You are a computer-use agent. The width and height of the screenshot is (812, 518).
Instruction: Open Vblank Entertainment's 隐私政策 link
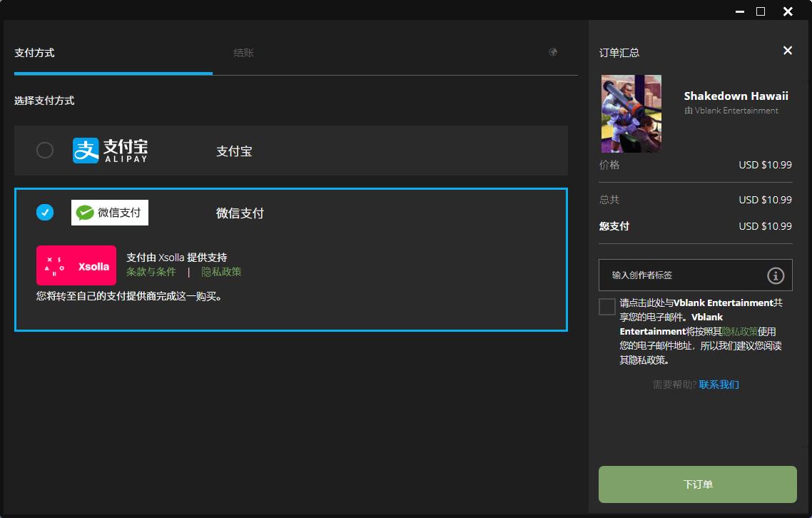(x=740, y=331)
